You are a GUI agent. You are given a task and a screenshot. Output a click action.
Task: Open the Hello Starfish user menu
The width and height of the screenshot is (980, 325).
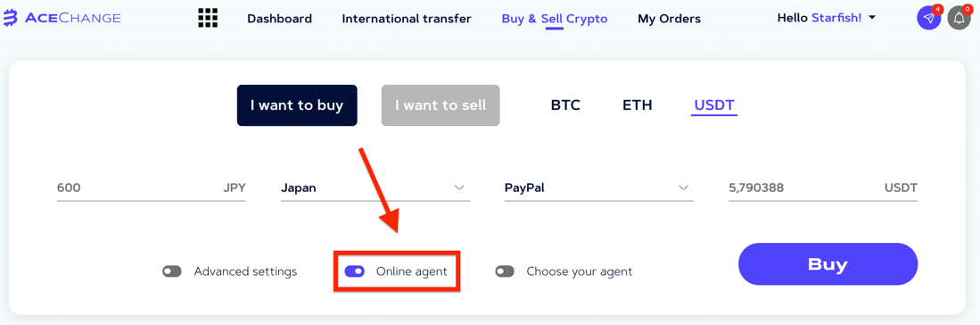pyautogui.click(x=827, y=18)
